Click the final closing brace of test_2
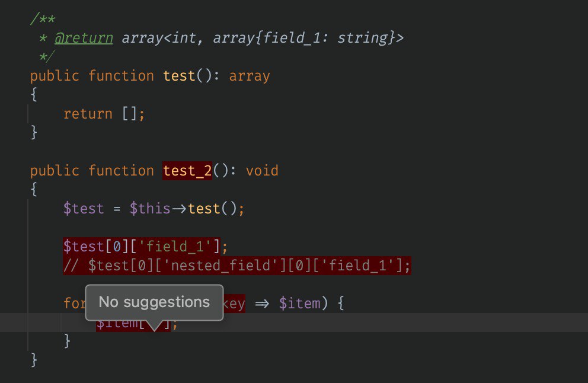588x383 pixels. [34, 360]
